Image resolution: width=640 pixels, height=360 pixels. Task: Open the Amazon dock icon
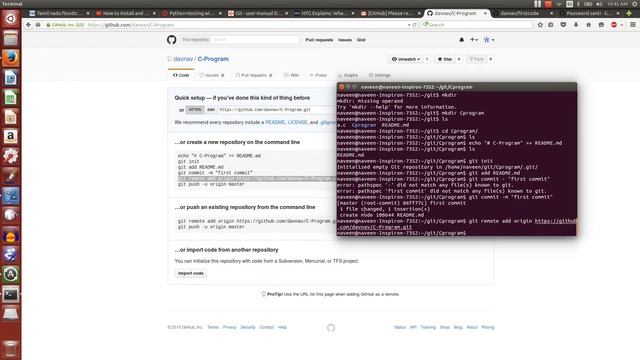click(x=11, y=137)
